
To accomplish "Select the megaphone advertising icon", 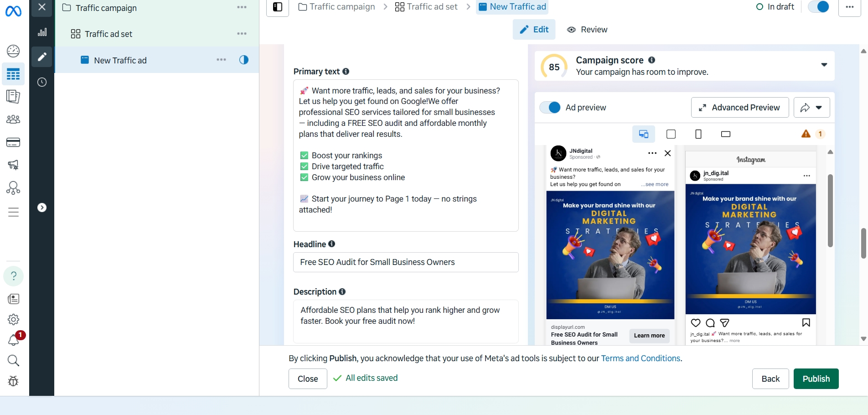I will click(13, 165).
